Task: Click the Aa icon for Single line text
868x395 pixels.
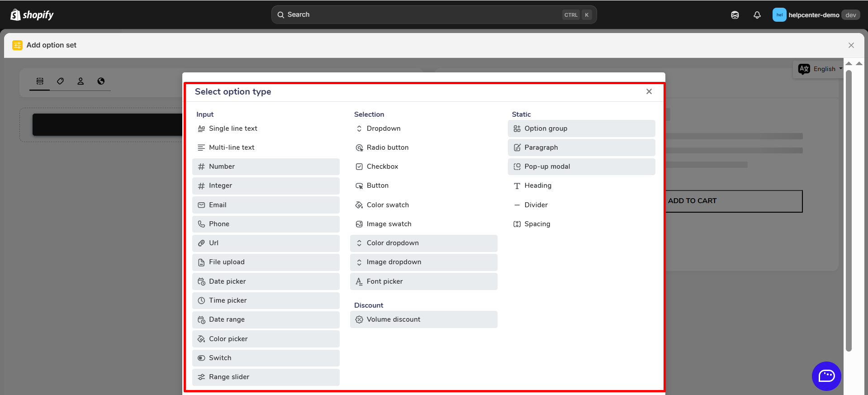Action: click(201, 128)
